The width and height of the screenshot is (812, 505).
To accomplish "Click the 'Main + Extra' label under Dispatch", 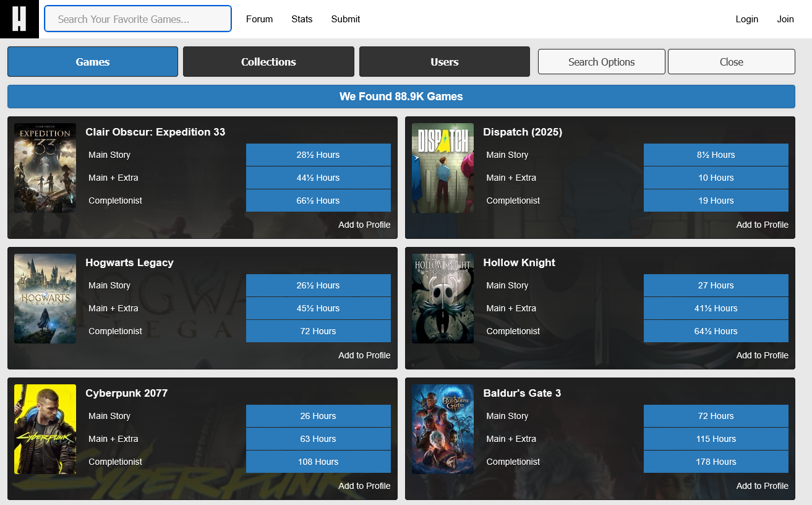I will (x=511, y=178).
